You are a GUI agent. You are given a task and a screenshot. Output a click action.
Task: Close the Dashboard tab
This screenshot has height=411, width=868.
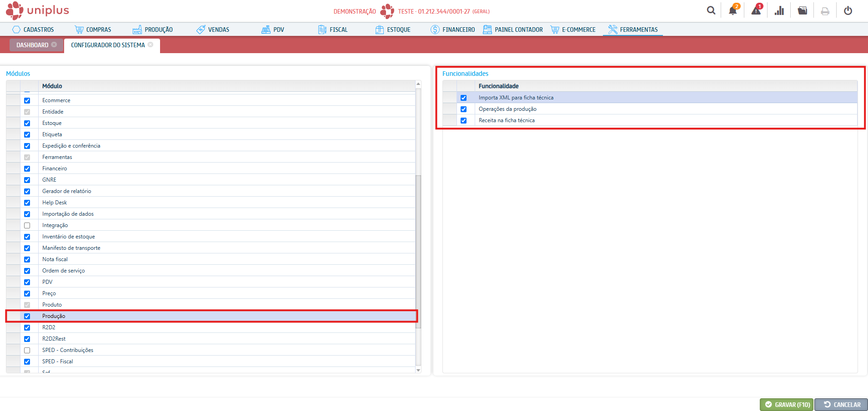click(x=54, y=45)
